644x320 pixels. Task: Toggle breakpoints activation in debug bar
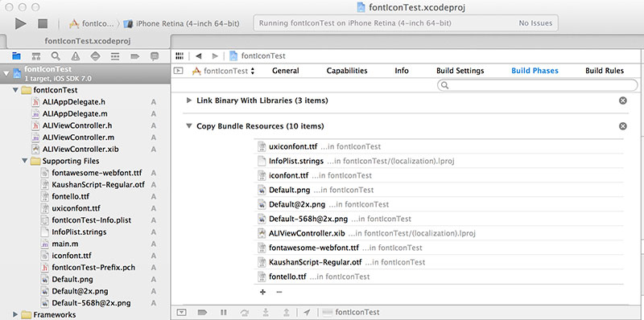202,312
